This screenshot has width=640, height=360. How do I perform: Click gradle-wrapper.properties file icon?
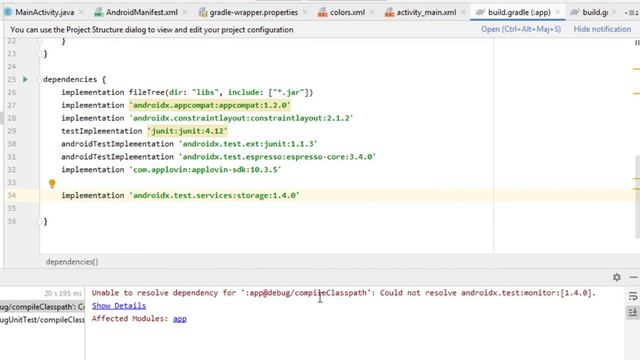pos(203,13)
